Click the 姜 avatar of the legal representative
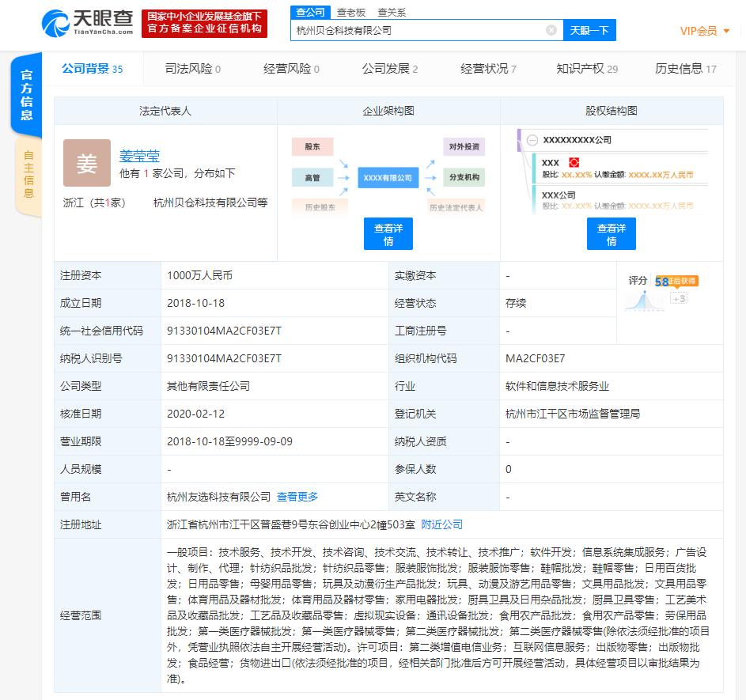Viewport: 746px width, 700px height. (x=86, y=162)
